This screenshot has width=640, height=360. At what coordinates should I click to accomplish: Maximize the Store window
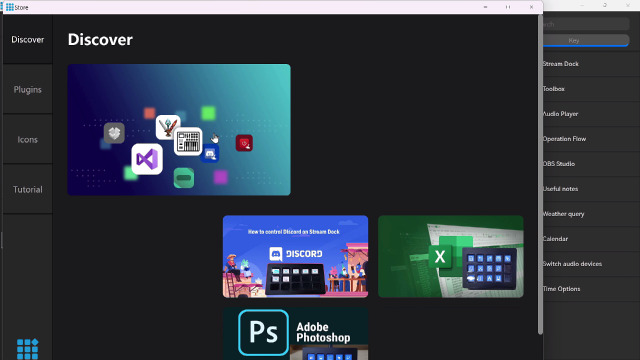[x=508, y=7]
